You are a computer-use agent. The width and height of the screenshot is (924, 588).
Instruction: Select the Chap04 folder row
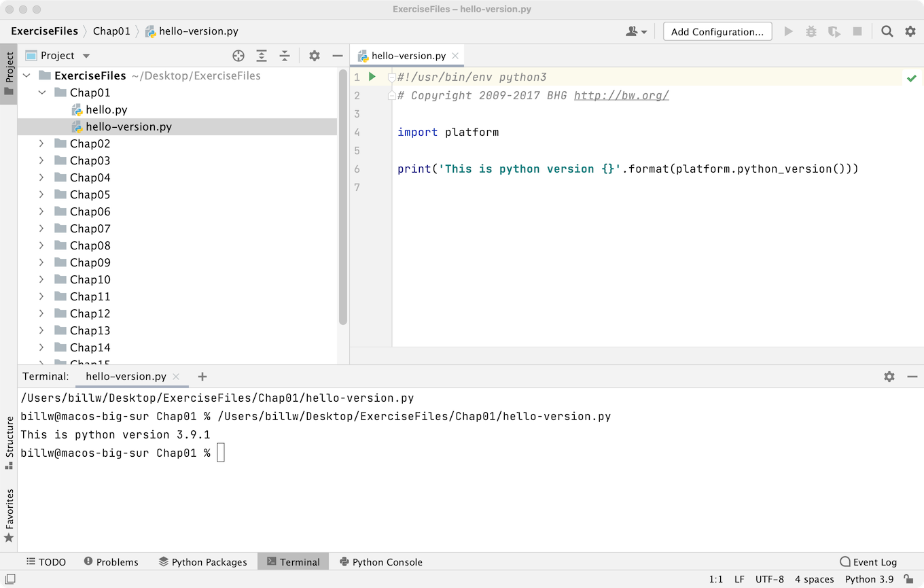pos(177,177)
